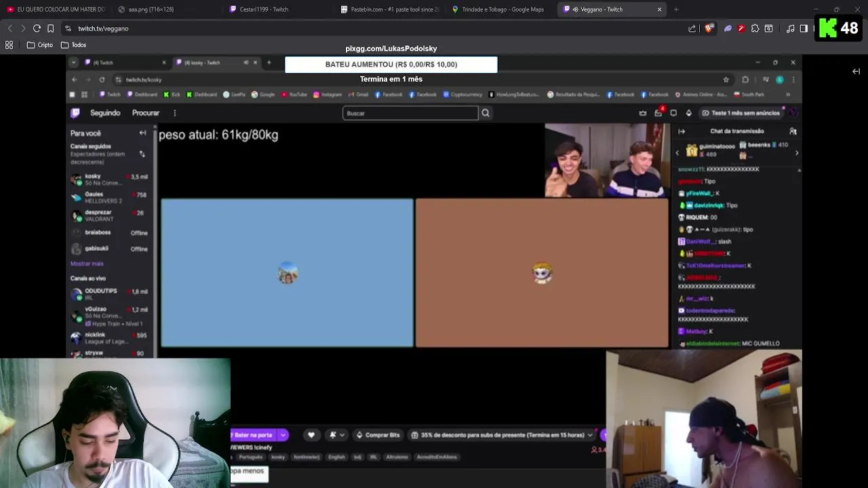Mute the kosky - Twitch inner tab

coord(246,62)
